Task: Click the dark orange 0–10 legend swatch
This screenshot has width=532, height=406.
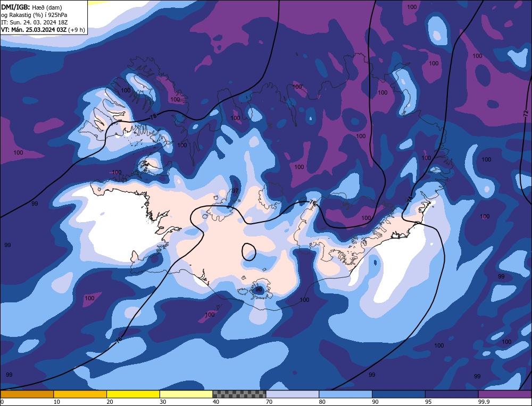Action: tap(27, 394)
